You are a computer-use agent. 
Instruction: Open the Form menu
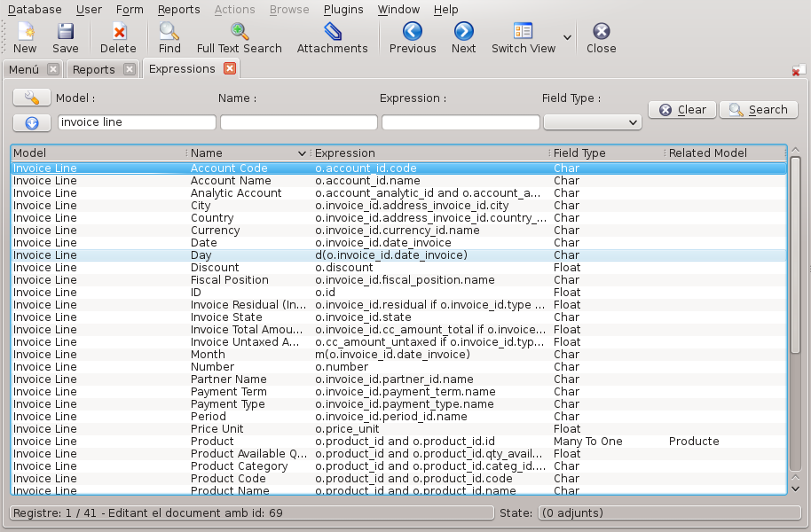[130, 9]
